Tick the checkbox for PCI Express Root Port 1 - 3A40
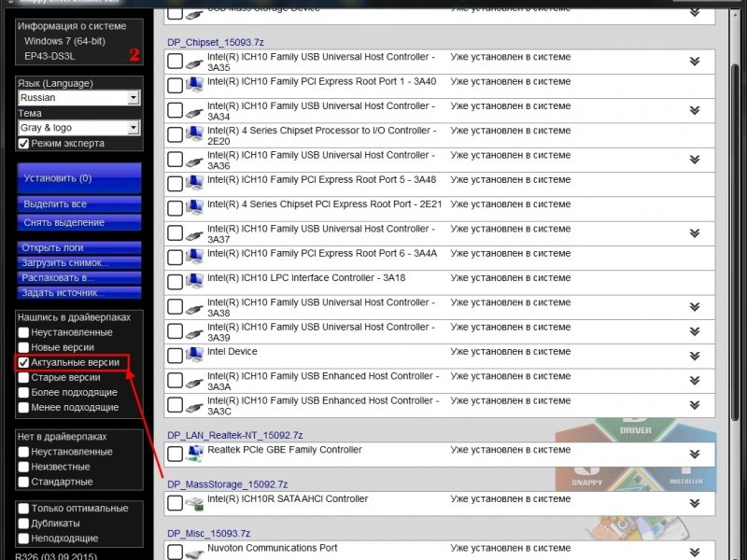 pos(175,86)
